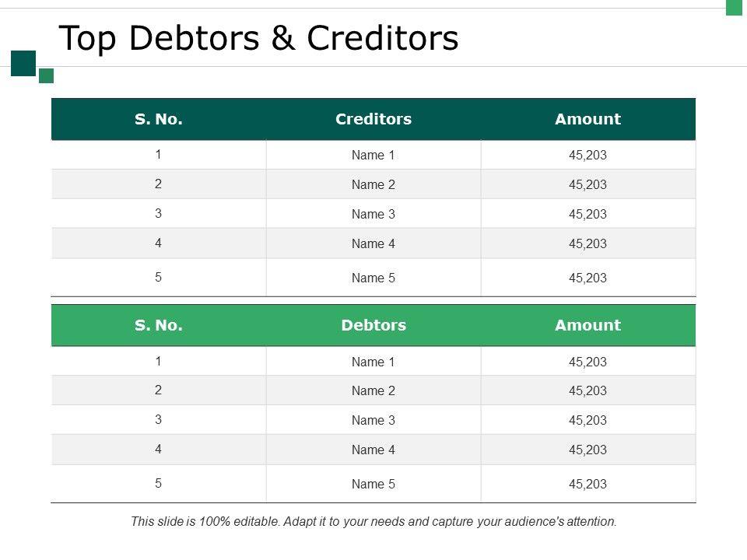The image size is (747, 560).
Task: Select "Name 1" in the Creditors table
Action: (x=373, y=155)
